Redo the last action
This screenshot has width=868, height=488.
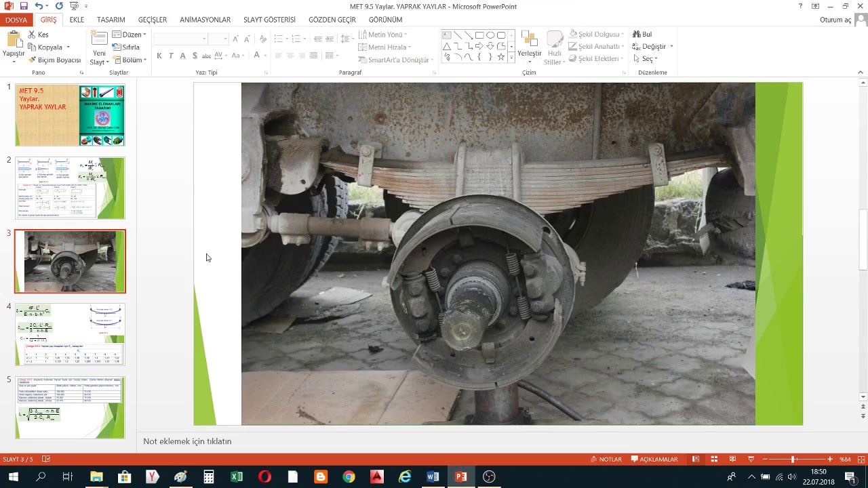pyautogui.click(x=59, y=6)
